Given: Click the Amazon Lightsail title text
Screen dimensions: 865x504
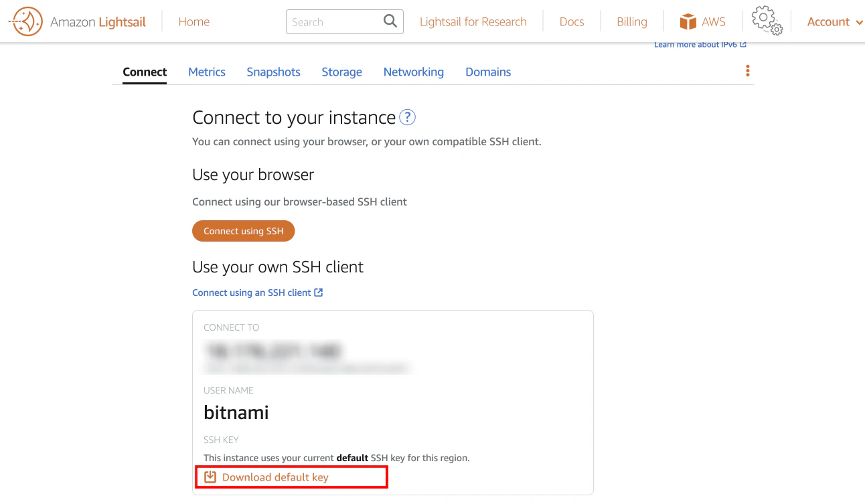Looking at the screenshot, I should pyautogui.click(x=98, y=22).
